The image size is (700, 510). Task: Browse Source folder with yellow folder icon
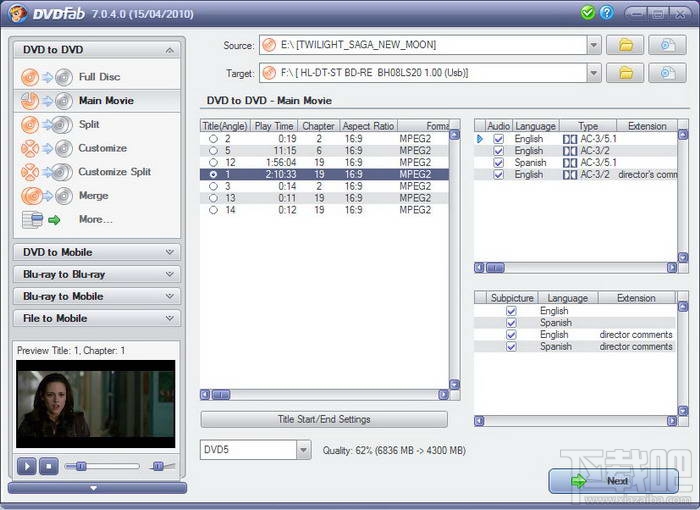pos(625,45)
